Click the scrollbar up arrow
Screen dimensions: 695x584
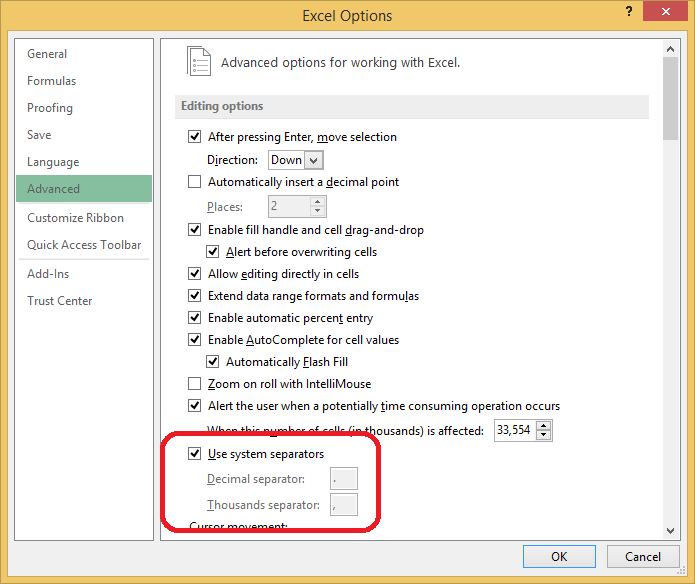click(x=671, y=49)
